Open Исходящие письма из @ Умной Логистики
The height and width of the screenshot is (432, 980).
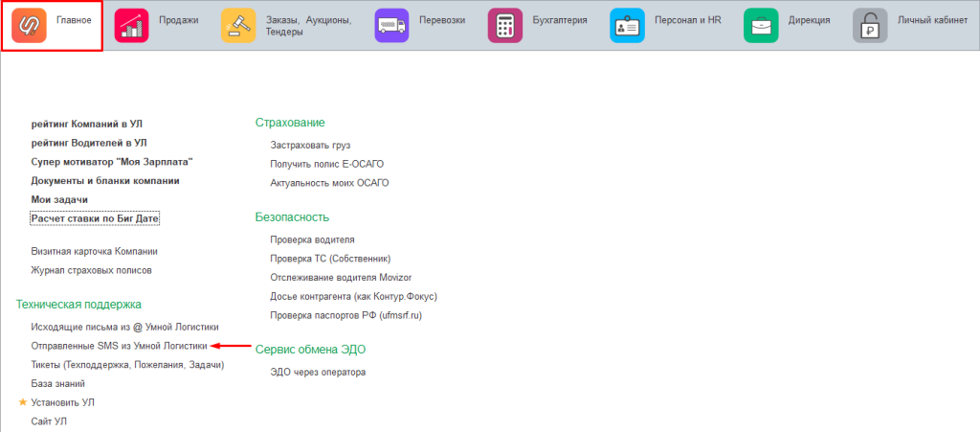pyautogui.click(x=125, y=327)
